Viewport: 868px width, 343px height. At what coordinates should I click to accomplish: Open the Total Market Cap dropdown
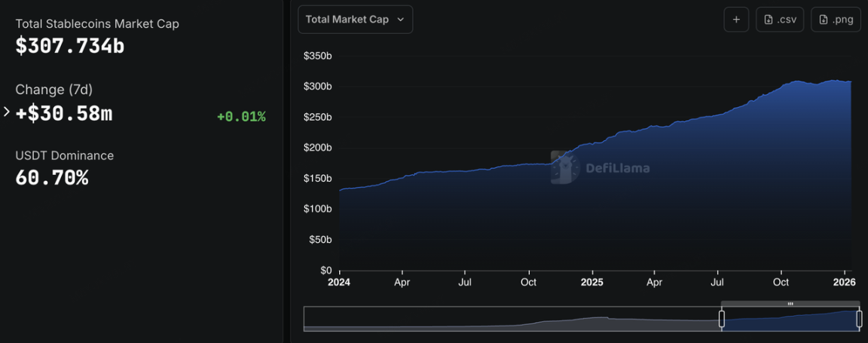pos(355,20)
